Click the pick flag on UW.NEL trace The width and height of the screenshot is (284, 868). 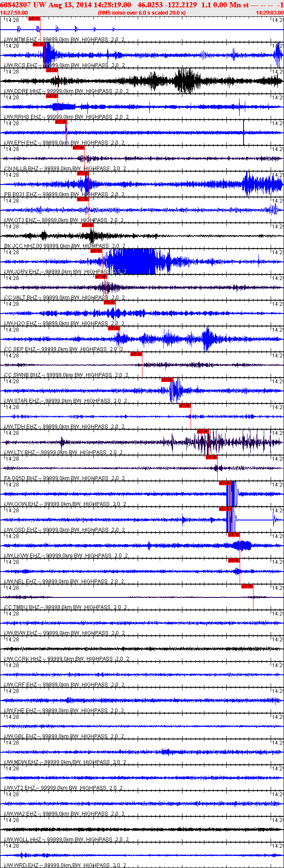tap(234, 560)
